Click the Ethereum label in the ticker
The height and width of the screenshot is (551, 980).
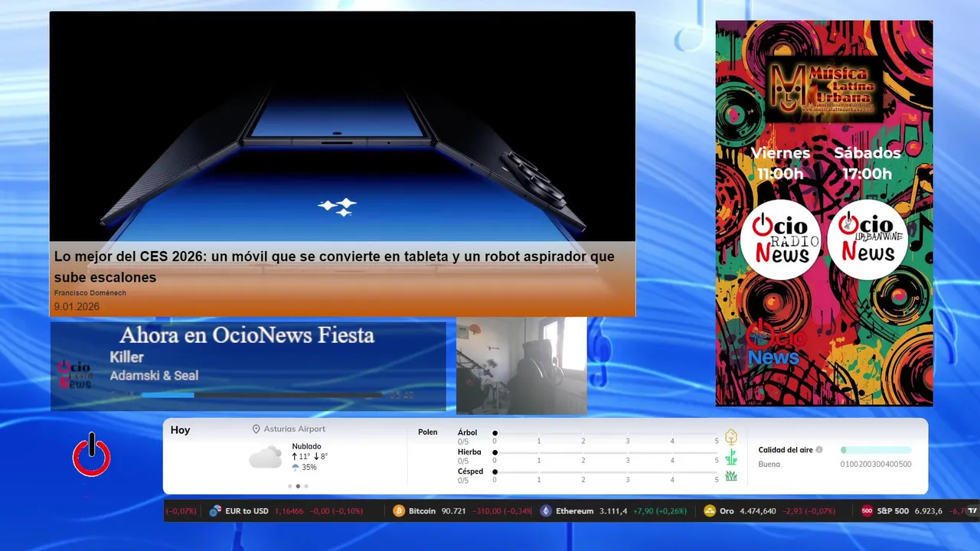pyautogui.click(x=574, y=511)
